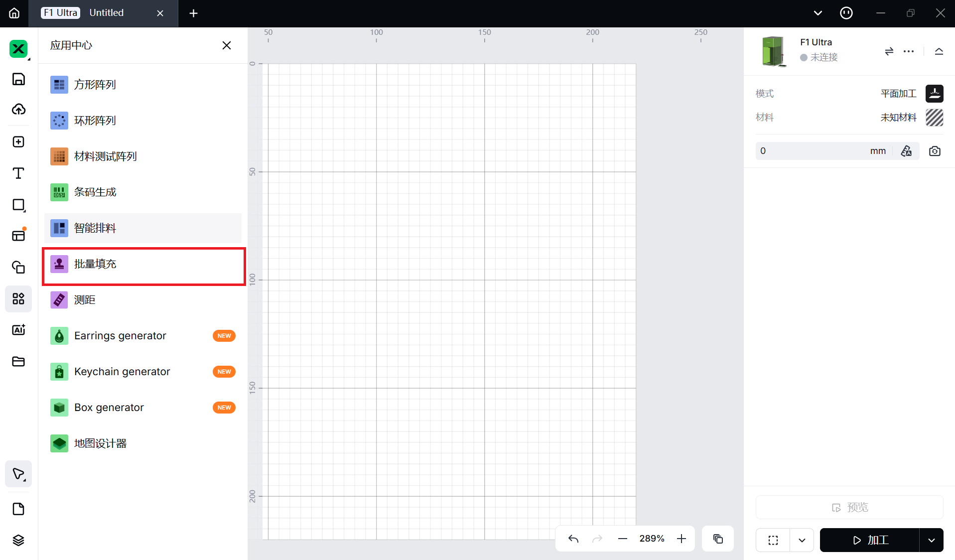955x560 pixels.
Task: Click the undo arrow
Action: (x=573, y=539)
